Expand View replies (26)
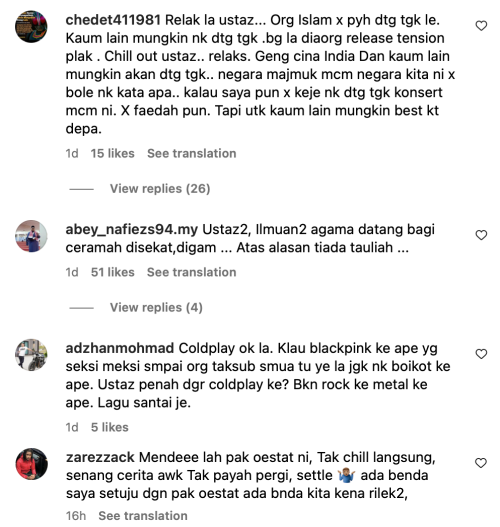Viewport: 500px width, 527px height. 160,189
